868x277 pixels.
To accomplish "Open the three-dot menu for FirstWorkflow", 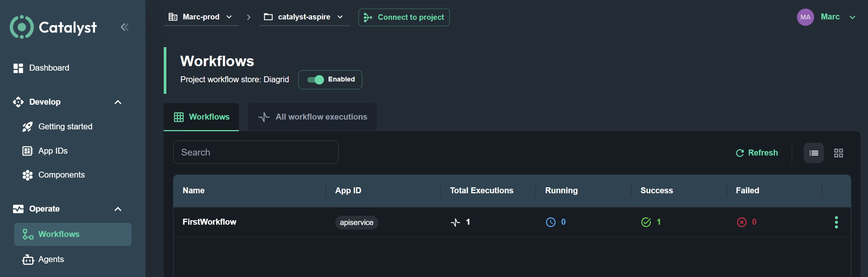I will tap(837, 222).
